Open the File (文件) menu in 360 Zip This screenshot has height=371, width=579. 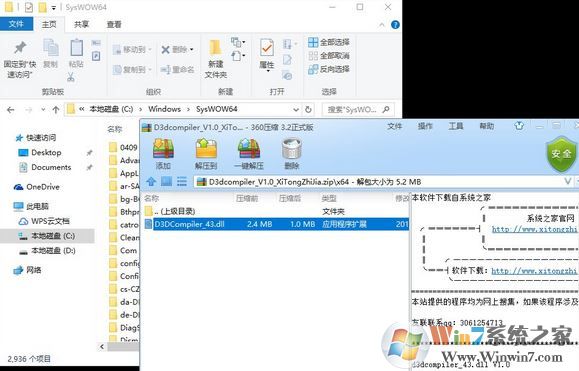(x=394, y=126)
